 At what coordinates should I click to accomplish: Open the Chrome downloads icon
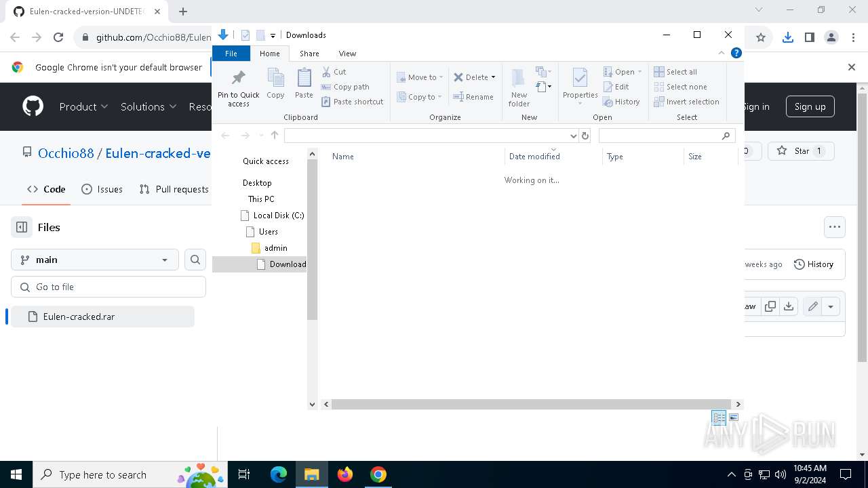click(787, 38)
